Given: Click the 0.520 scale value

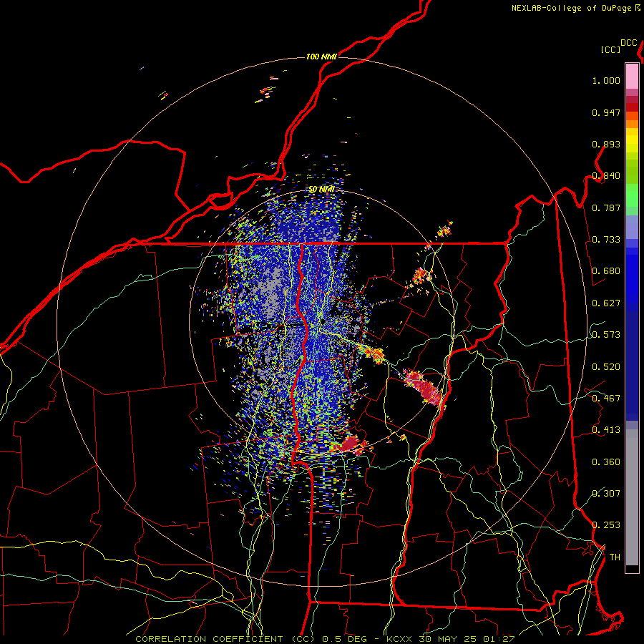Looking at the screenshot, I should pos(606,367).
